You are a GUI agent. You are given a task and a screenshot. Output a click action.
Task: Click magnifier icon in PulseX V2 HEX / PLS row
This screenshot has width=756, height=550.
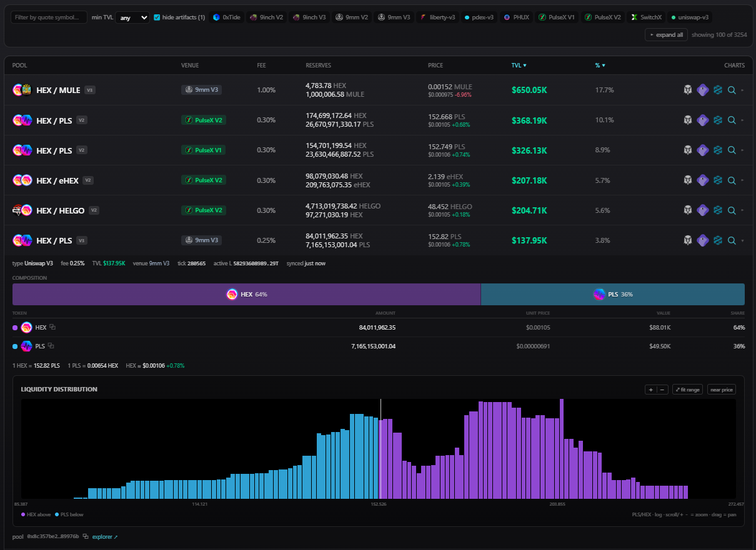[732, 120]
